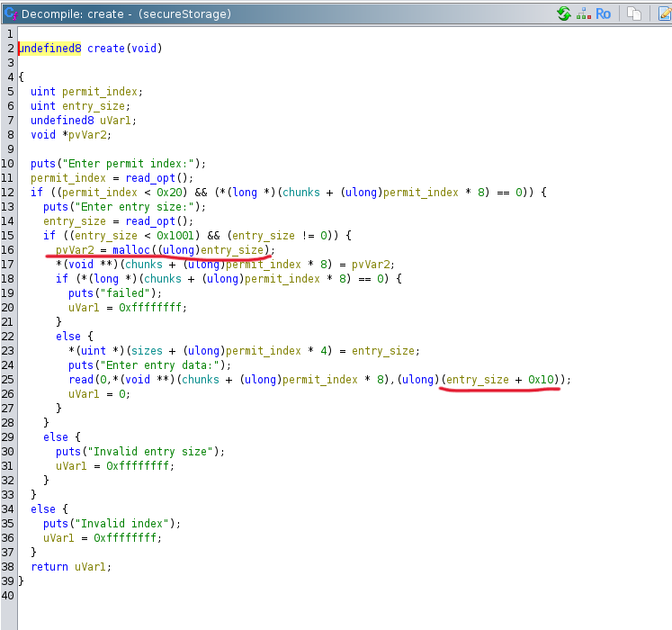Click 'entry_size' at the end of line 23
This screenshot has height=630, width=672.
(x=383, y=351)
